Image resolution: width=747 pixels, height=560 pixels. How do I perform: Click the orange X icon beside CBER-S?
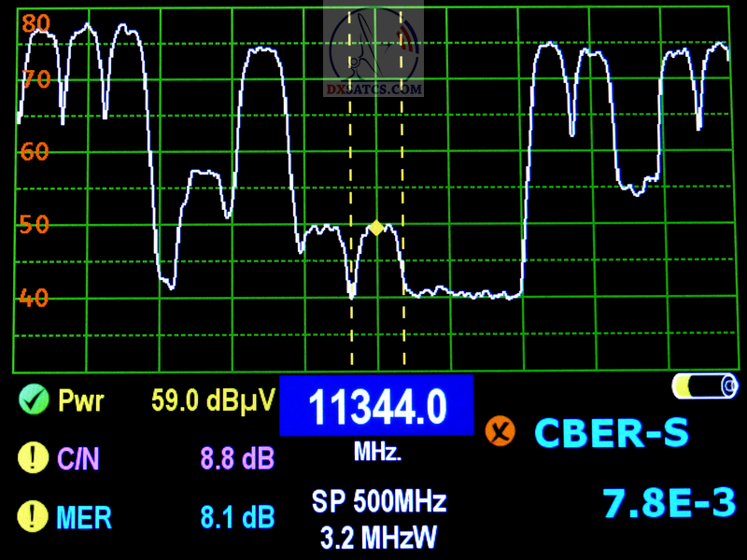pos(500,430)
